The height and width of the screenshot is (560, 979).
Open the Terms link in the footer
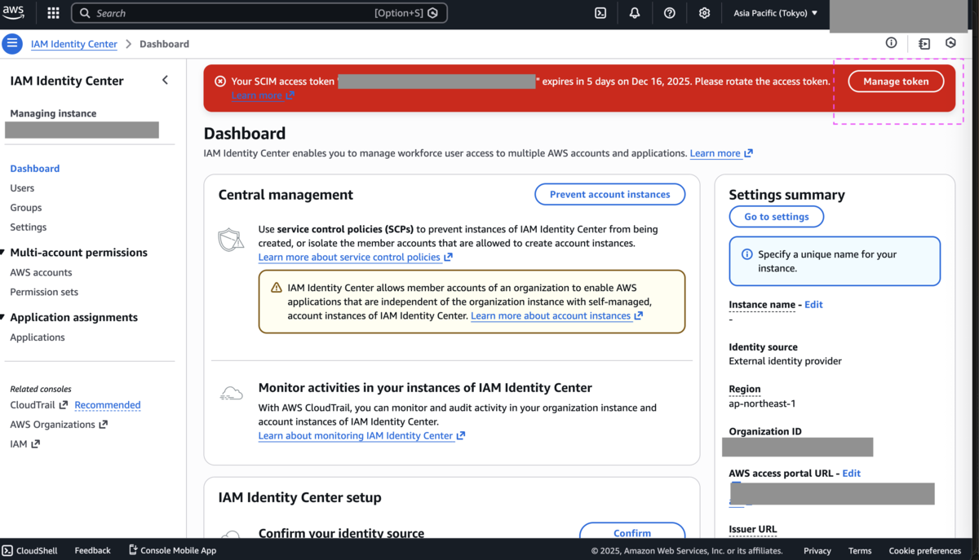point(860,551)
